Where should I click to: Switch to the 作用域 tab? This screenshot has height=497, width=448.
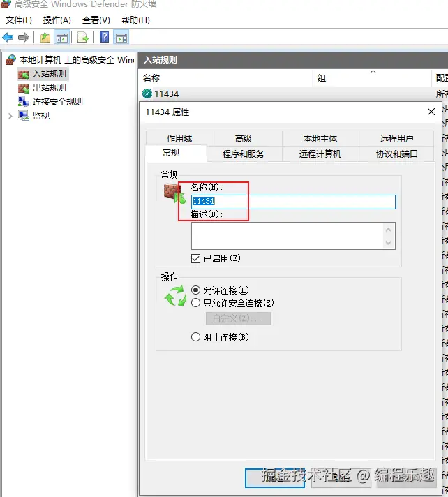pos(179,138)
